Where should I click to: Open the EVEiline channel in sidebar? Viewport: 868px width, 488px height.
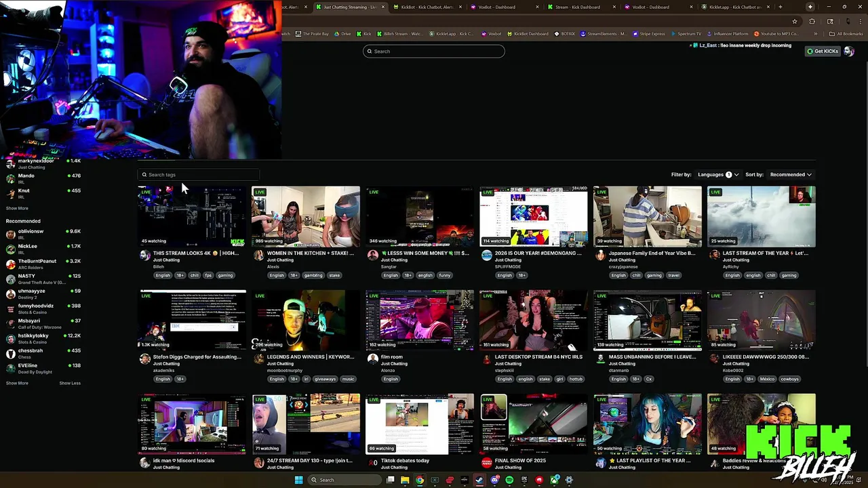pyautogui.click(x=43, y=369)
